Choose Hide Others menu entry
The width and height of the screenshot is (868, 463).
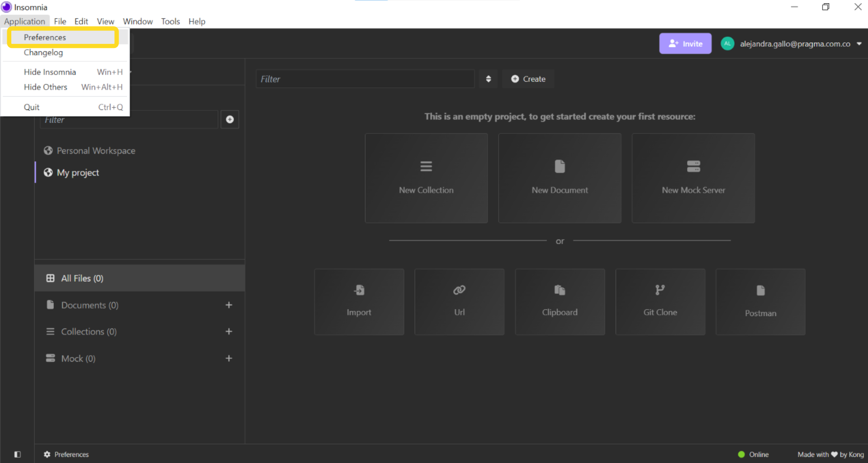pyautogui.click(x=66, y=87)
